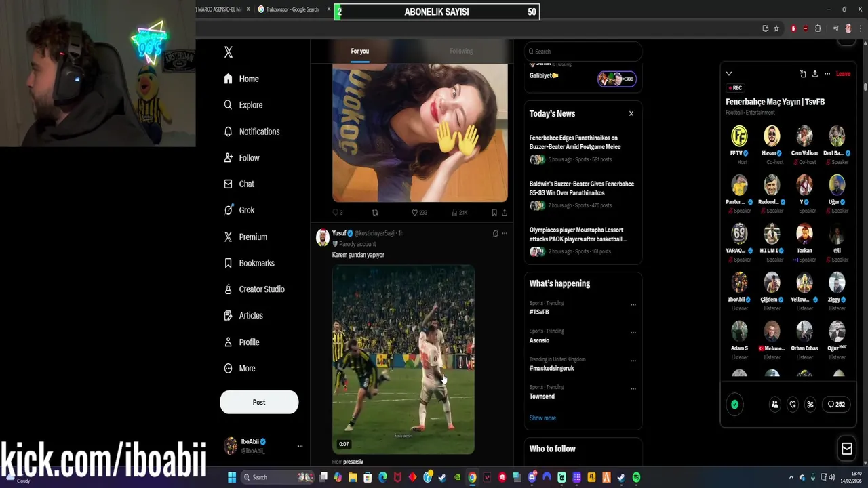Image resolution: width=868 pixels, height=488 pixels.
Task: Play the Kerem football video
Action: tap(403, 359)
